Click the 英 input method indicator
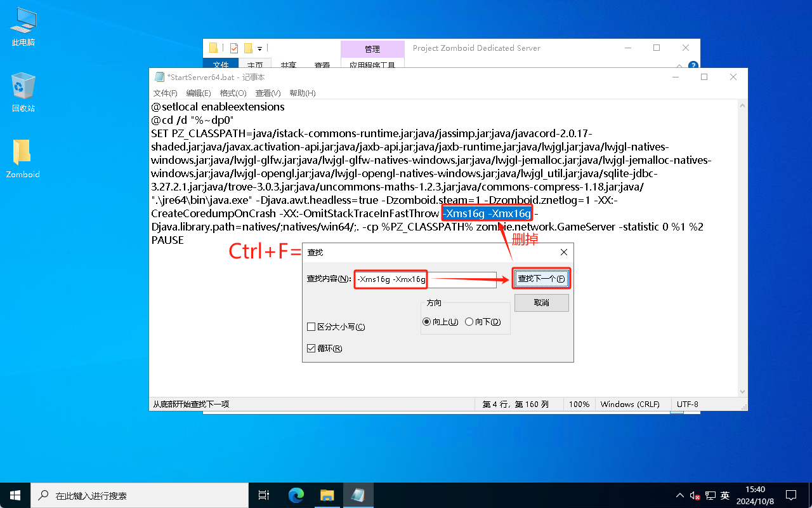 pos(725,495)
